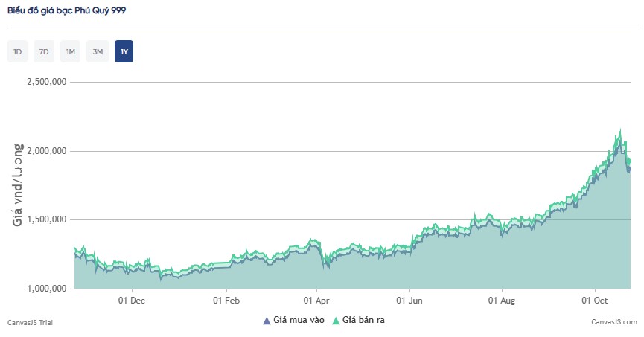644x337 pixels.
Task: Click the blue triangle legend marker
Action: tap(267, 321)
